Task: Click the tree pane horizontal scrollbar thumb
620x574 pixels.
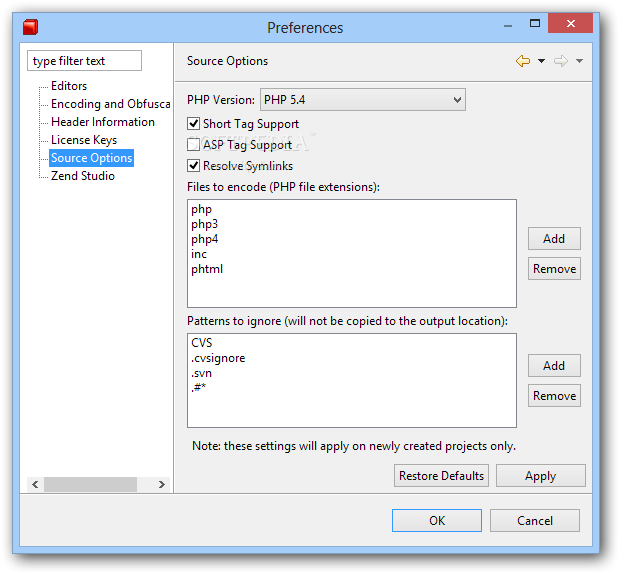Action: click(x=91, y=484)
